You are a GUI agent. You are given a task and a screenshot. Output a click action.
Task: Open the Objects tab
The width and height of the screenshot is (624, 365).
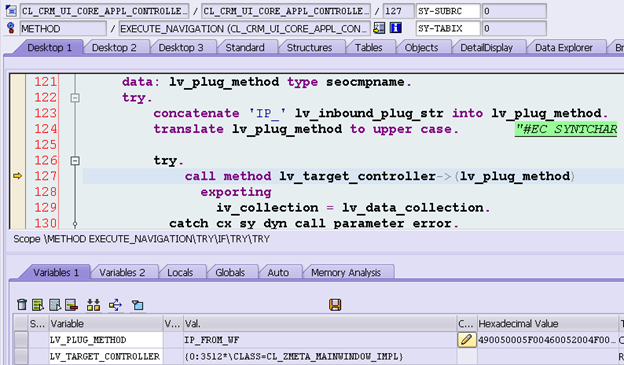click(x=421, y=48)
